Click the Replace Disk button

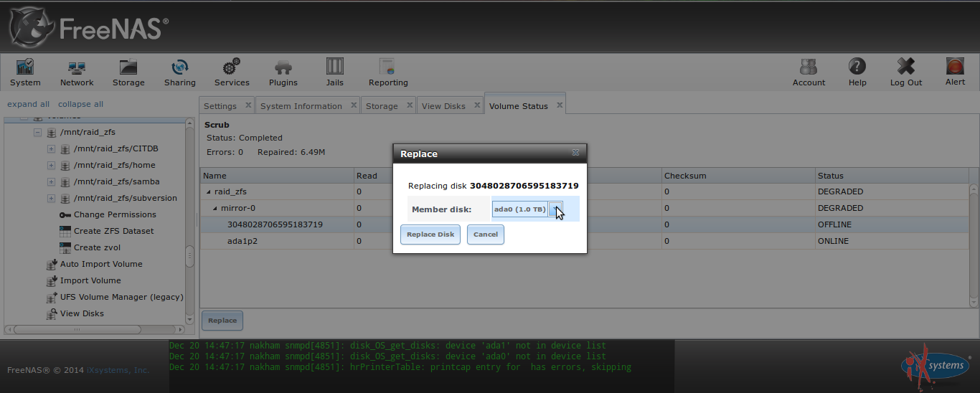(x=430, y=235)
